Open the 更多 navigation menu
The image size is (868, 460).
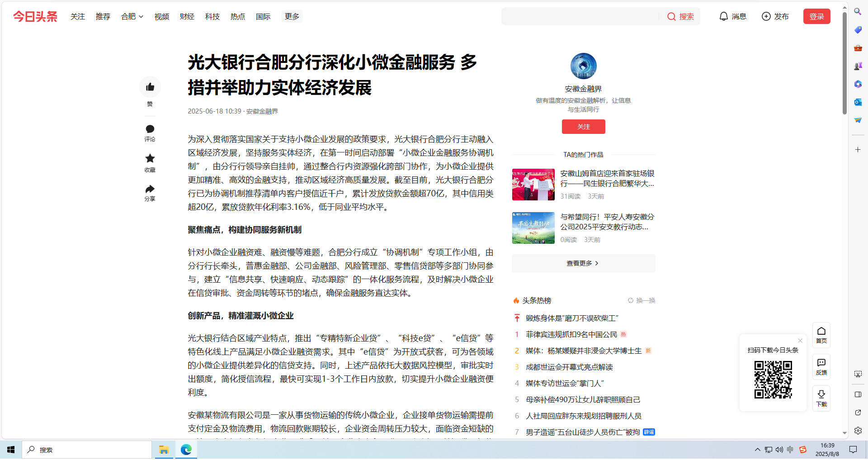tap(292, 16)
